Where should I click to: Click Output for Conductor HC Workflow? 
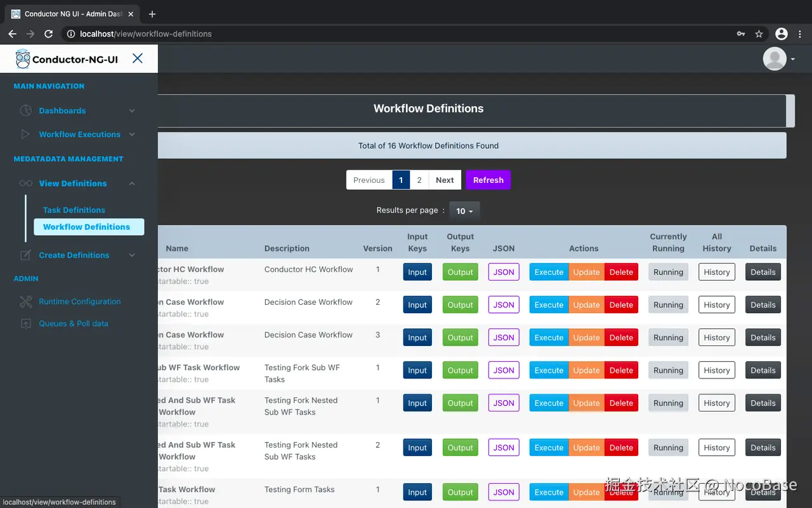tap(460, 272)
